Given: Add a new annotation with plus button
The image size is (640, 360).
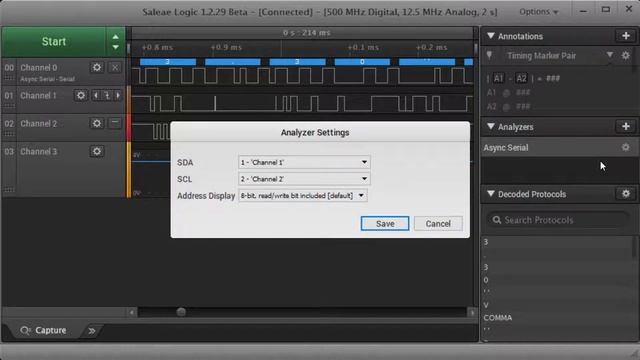Looking at the screenshot, I should [x=626, y=36].
